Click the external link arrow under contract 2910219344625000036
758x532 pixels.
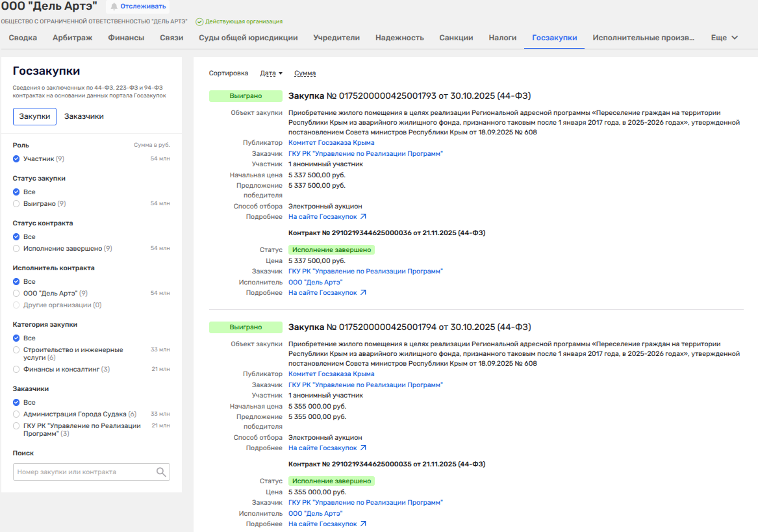click(x=363, y=293)
